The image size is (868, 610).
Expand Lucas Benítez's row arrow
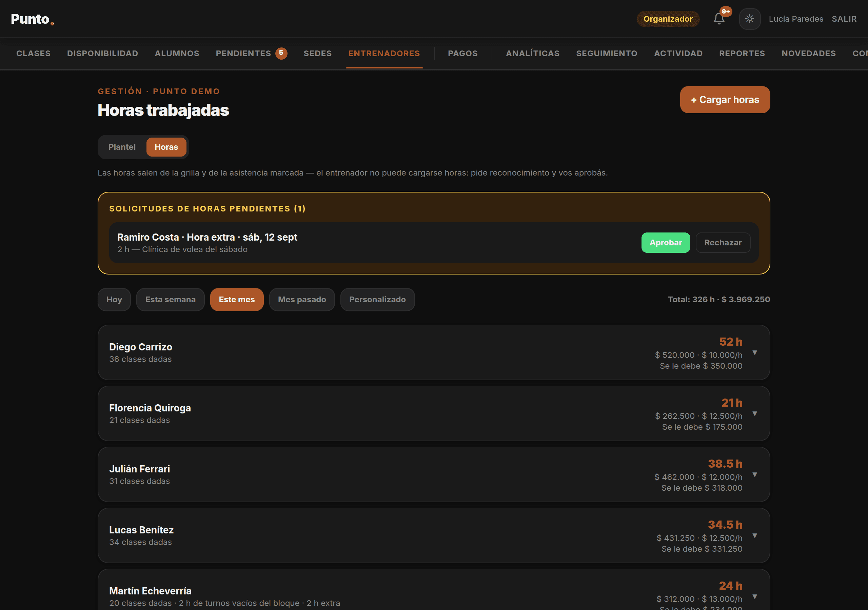click(x=755, y=535)
